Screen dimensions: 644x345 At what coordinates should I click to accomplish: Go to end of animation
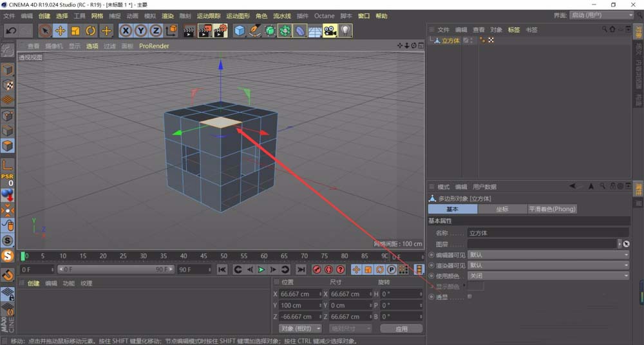[x=301, y=270]
